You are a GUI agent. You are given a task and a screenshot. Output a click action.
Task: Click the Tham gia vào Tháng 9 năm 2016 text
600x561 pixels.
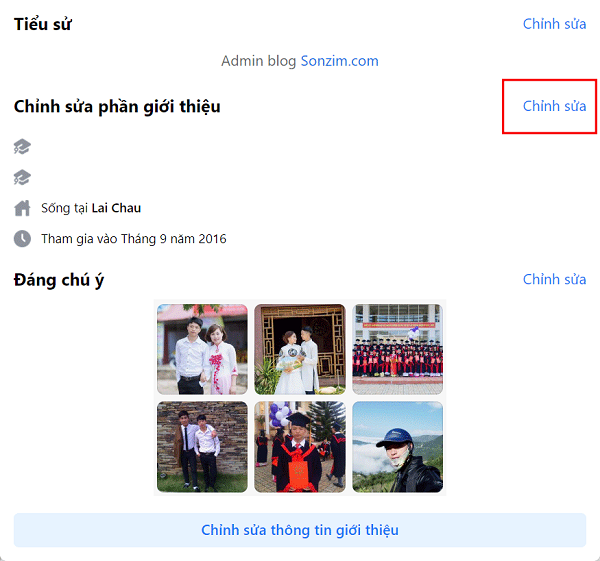134,239
